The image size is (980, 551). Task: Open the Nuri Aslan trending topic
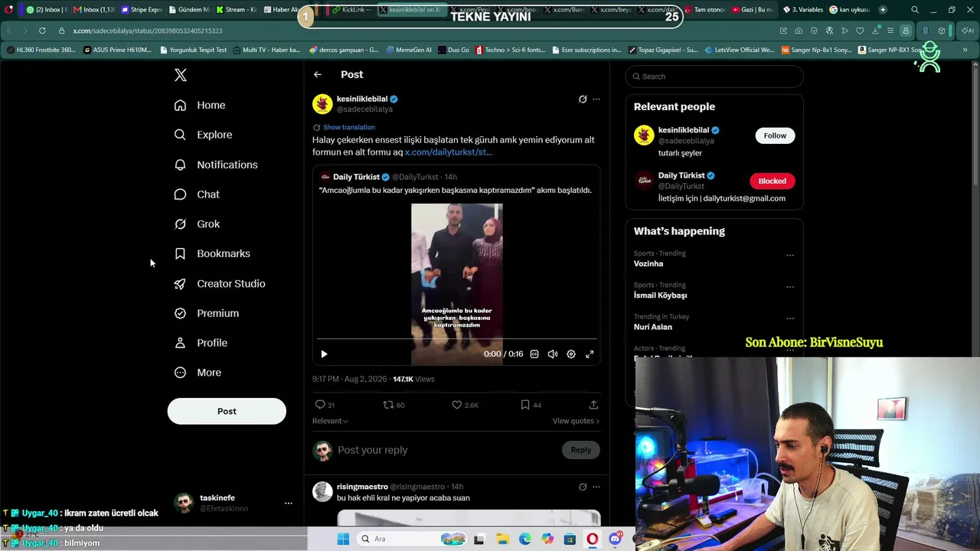point(653,327)
